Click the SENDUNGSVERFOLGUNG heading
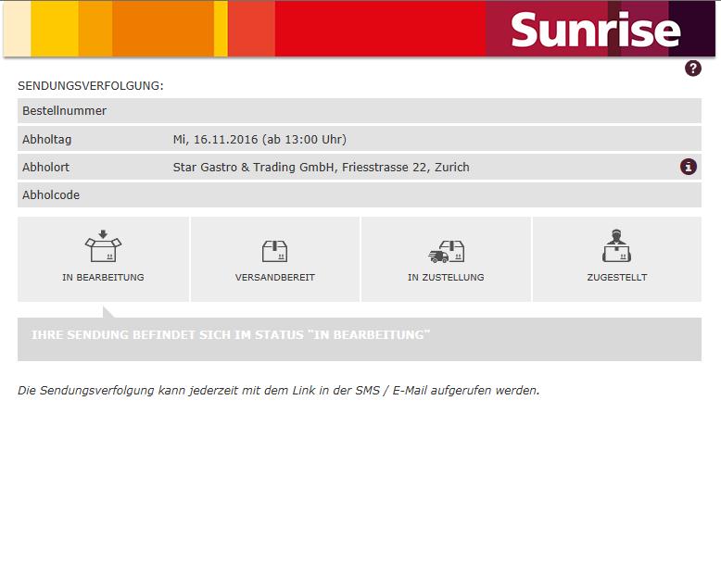Viewport: 721px width, 588px height. [x=91, y=86]
